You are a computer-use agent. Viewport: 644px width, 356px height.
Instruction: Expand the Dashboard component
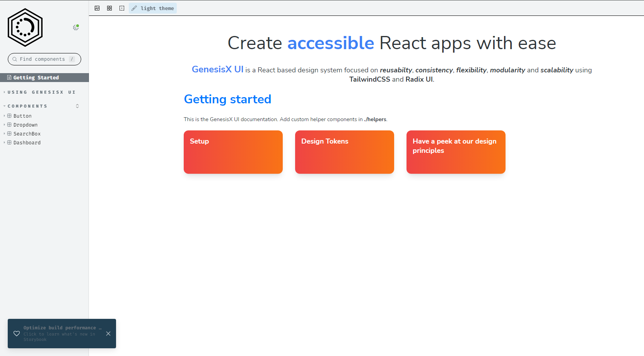pos(27,143)
